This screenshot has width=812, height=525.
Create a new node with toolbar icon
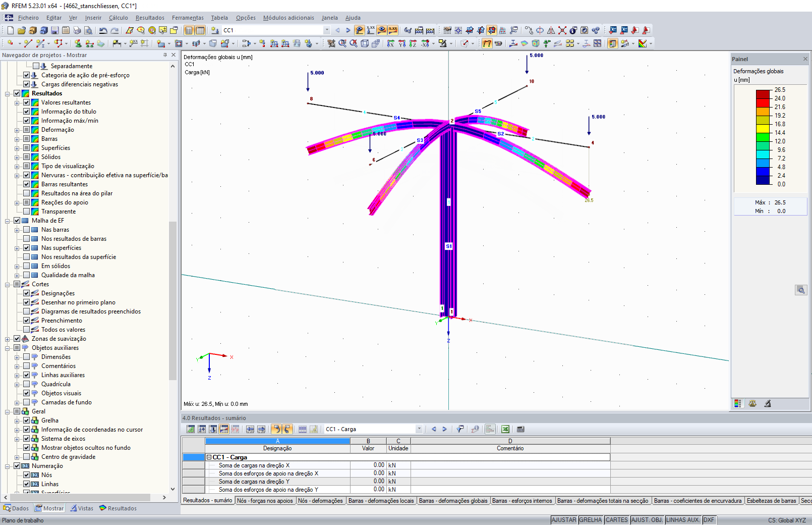click(x=10, y=43)
